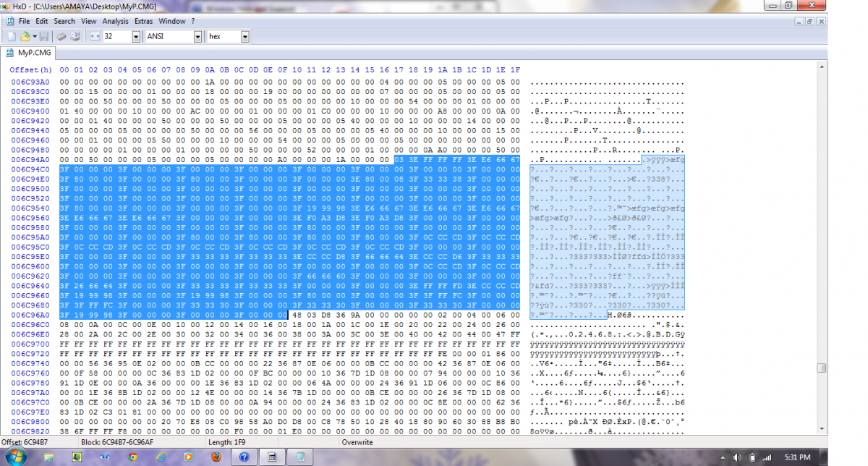Open the Search menu
The image size is (868, 466).
64,21
